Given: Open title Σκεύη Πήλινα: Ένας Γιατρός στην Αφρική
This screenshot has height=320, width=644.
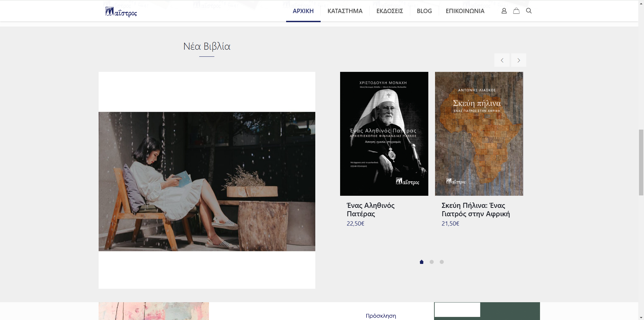Looking at the screenshot, I should coord(475,210).
